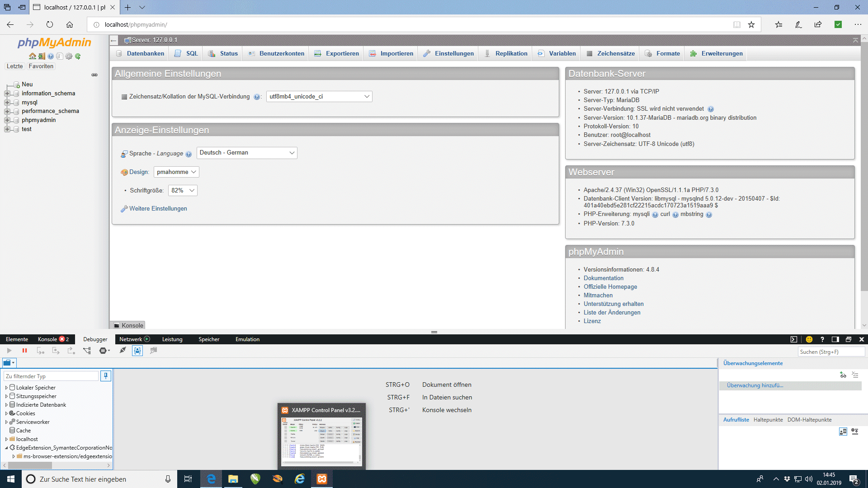Click the Liste der Änderungen link

[612, 313]
